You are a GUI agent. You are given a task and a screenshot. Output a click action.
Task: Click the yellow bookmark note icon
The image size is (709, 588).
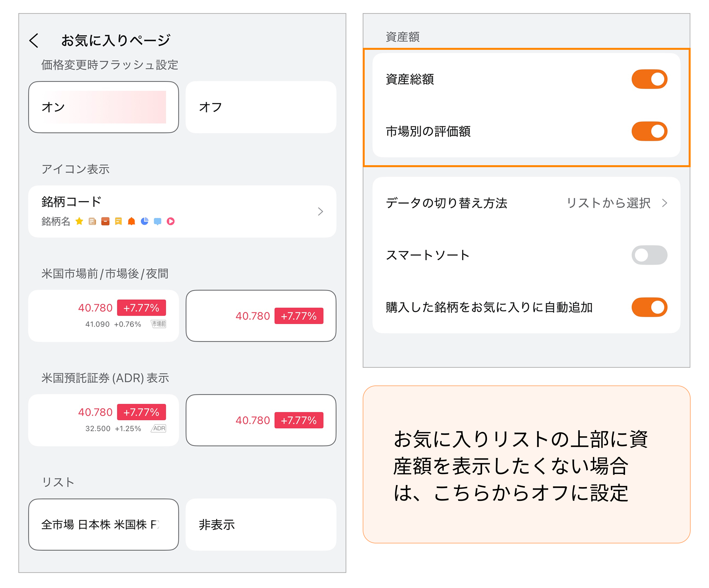[118, 221]
